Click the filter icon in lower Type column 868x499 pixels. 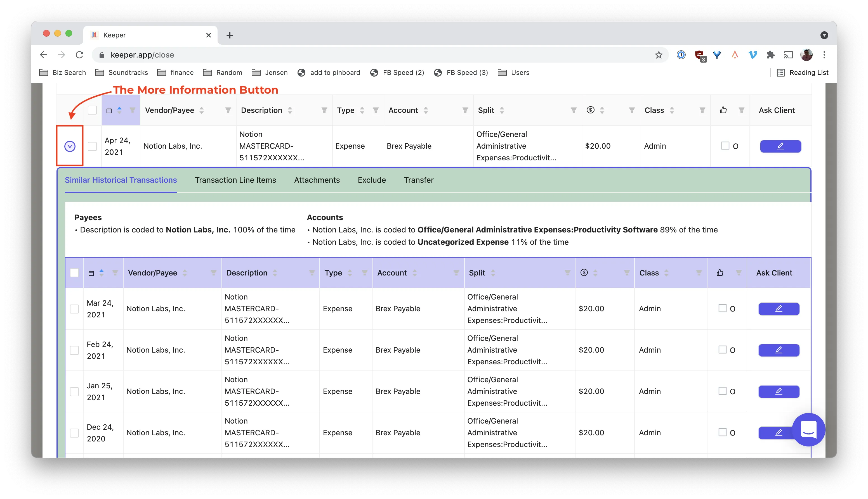[364, 273]
